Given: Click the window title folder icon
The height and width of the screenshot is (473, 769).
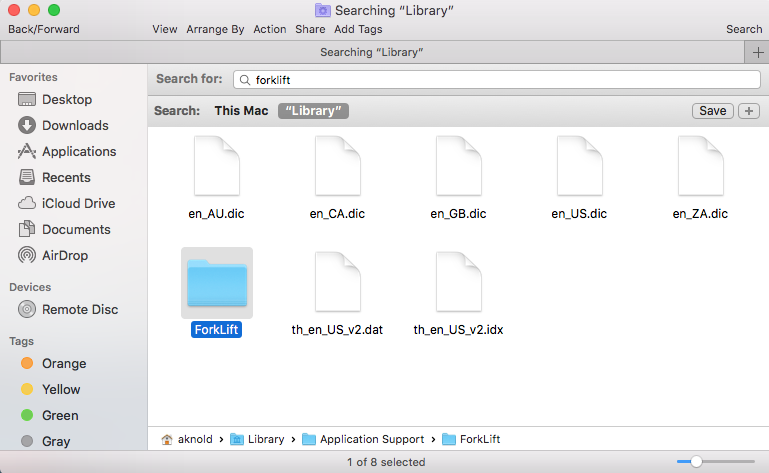Looking at the screenshot, I should 323,10.
